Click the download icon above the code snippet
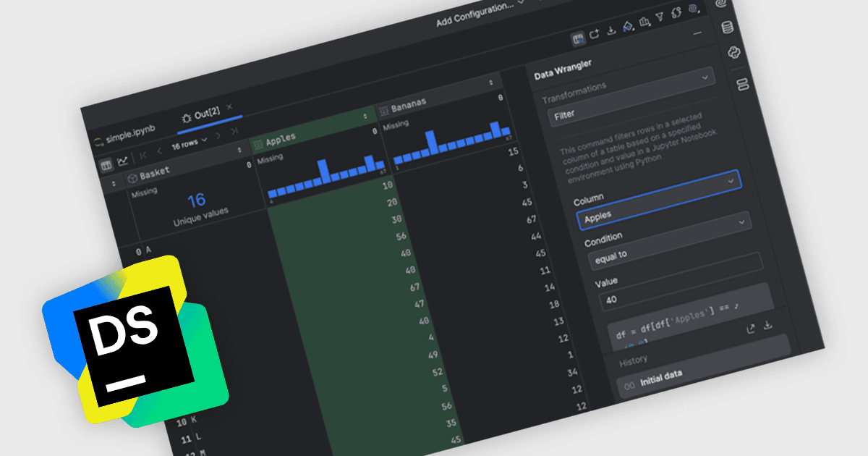 (768, 326)
